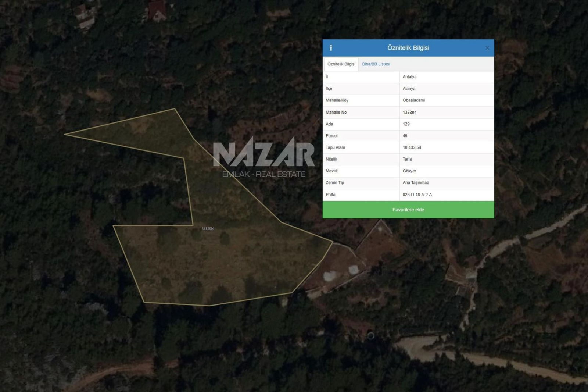Select the Nitelik value Tarla
The width and height of the screenshot is (588, 392).
[447, 159]
